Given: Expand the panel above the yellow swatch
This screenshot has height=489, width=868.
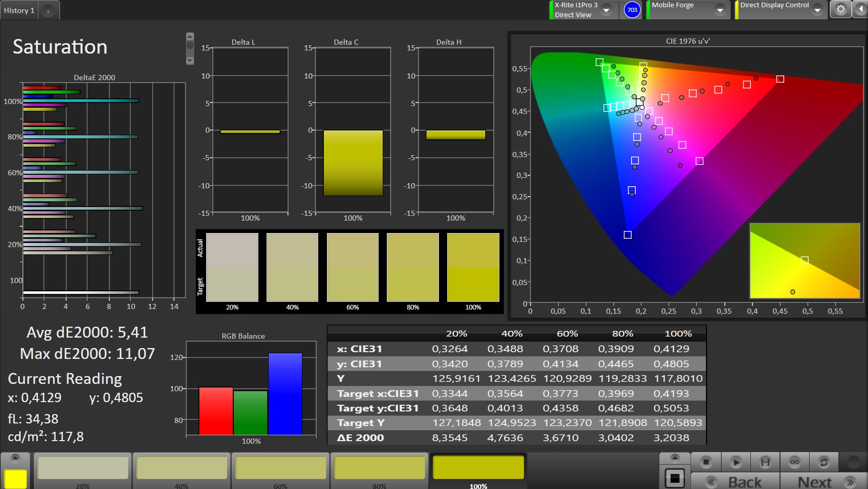Looking at the screenshot, I should 15,458.
